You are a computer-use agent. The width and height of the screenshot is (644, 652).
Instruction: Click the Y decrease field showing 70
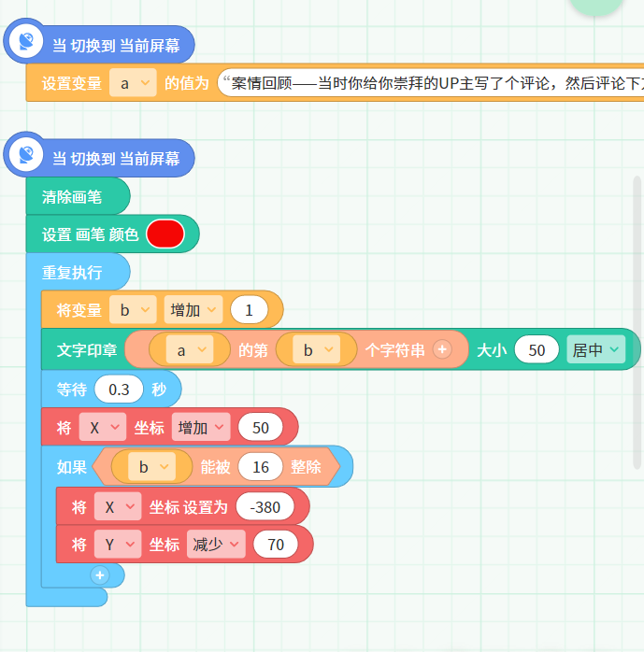[276, 544]
